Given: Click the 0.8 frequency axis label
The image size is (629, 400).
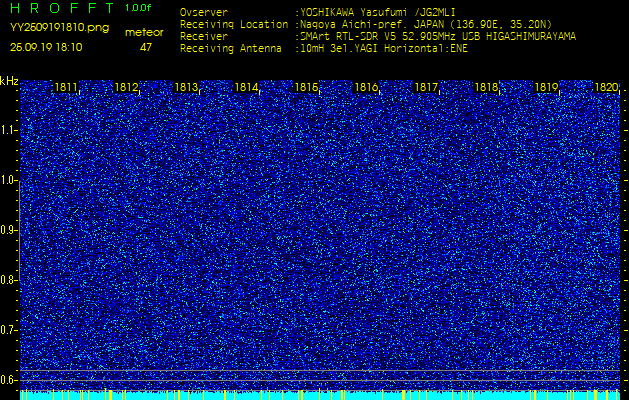Looking at the screenshot, I should (8, 280).
